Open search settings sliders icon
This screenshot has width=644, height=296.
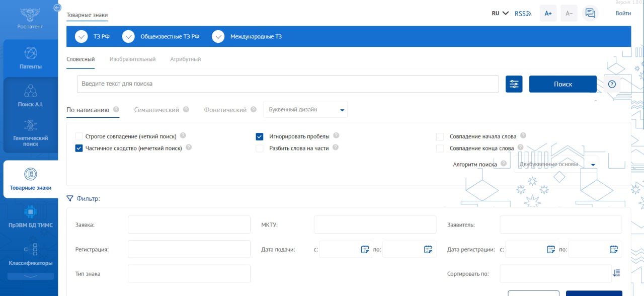[x=514, y=84]
